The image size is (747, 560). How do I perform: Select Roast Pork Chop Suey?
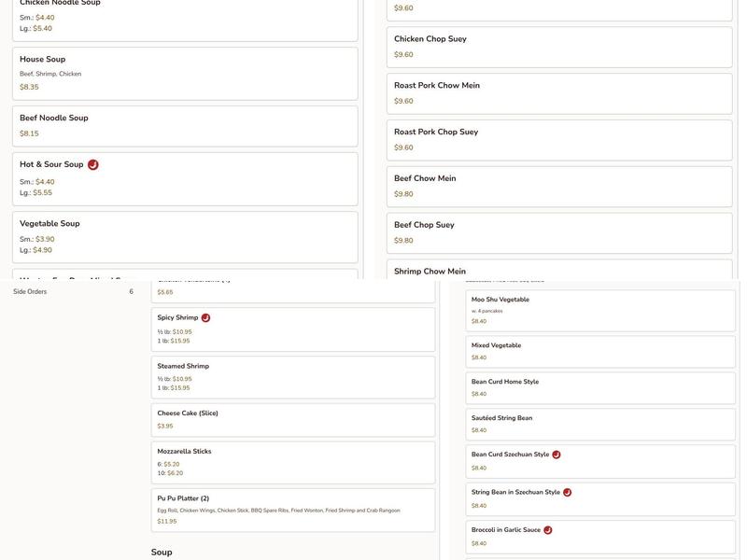(x=559, y=139)
